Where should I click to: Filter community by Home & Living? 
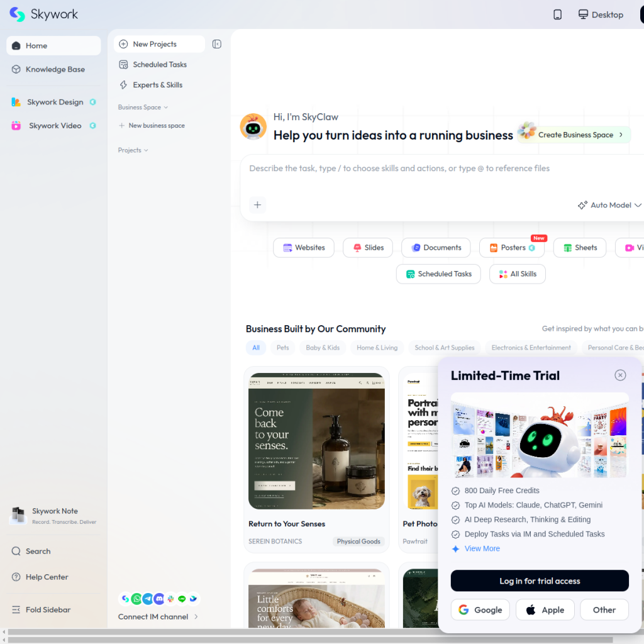377,347
